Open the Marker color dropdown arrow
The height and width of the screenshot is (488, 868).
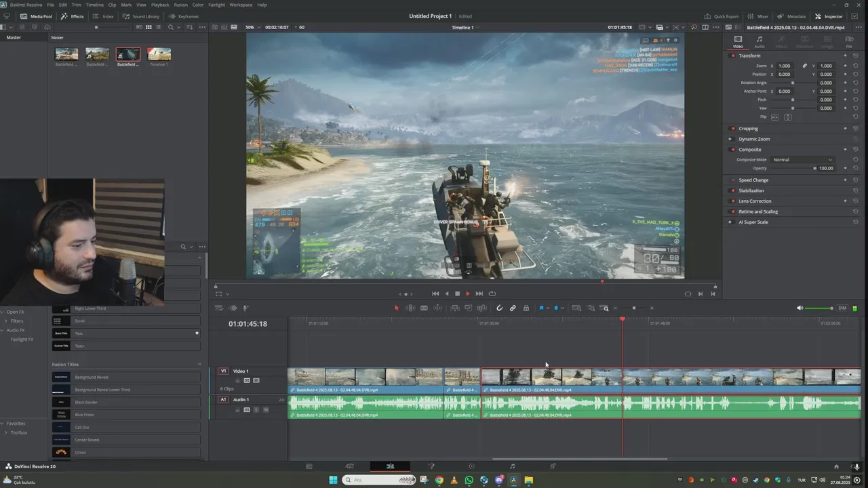[562, 308]
